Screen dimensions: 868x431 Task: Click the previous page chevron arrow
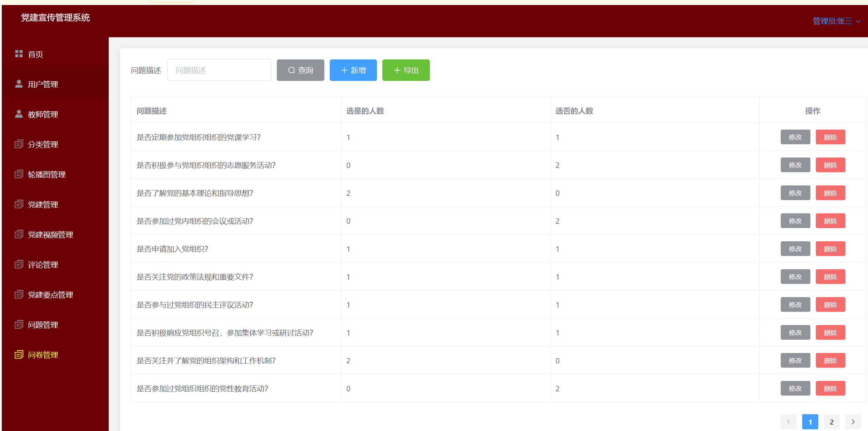[x=789, y=421]
